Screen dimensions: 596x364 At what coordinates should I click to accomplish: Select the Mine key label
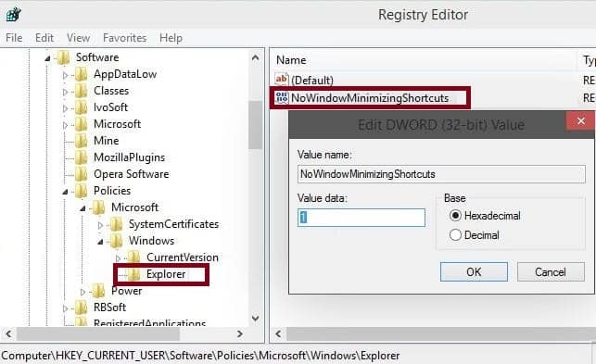106,141
